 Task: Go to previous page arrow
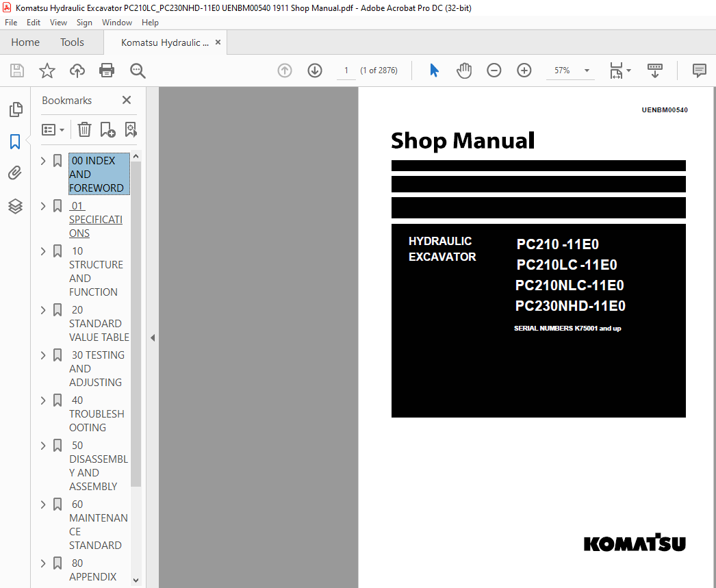pyautogui.click(x=285, y=71)
